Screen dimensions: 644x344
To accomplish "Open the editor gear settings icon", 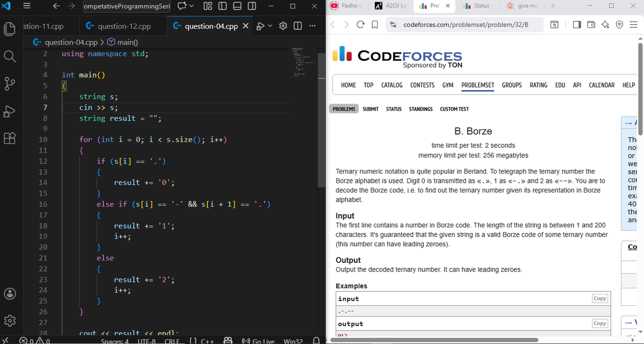I will pyautogui.click(x=283, y=26).
